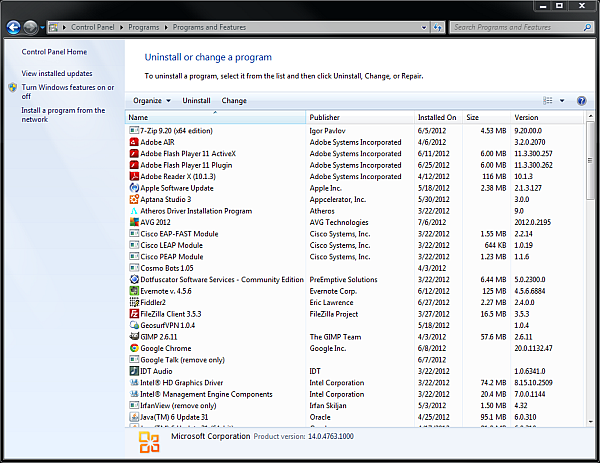Sort by the Version column header

pyautogui.click(x=547, y=117)
